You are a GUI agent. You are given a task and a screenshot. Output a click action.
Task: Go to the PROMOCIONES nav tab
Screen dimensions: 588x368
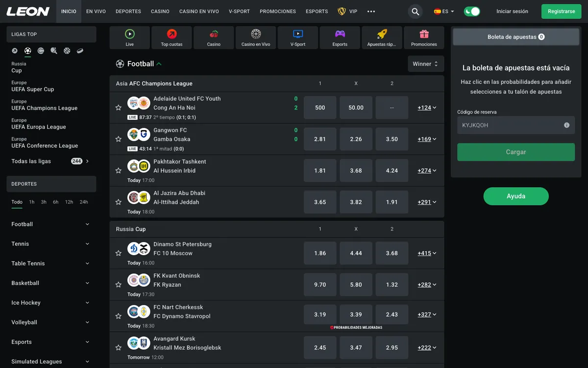tap(278, 11)
